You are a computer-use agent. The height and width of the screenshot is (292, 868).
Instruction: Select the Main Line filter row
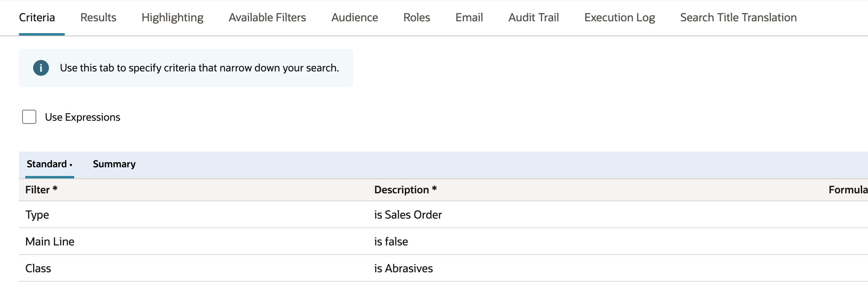tap(443, 241)
